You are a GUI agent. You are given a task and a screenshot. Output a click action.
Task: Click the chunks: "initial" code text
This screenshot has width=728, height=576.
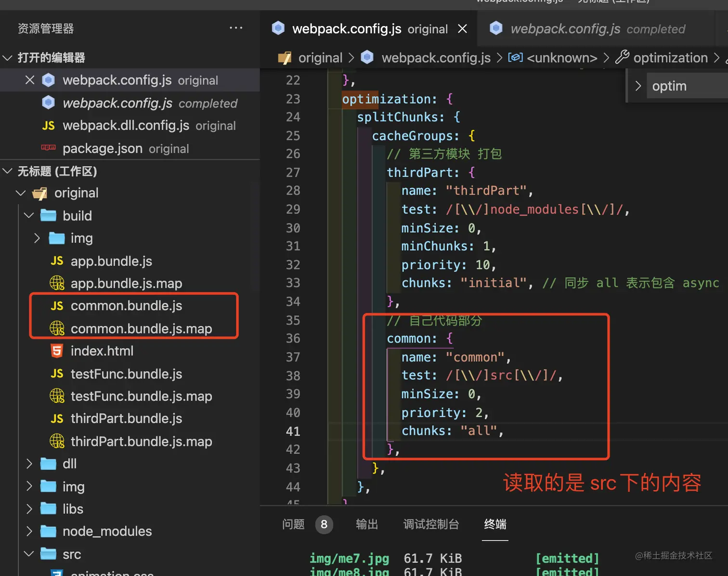(468, 283)
